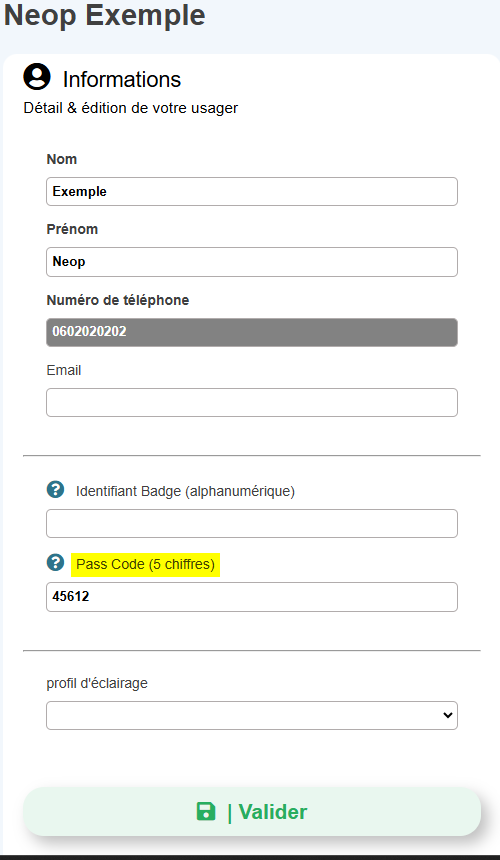Open the profil d'éclairage dropdown
Viewport: 500px width, 860px height.
click(252, 715)
